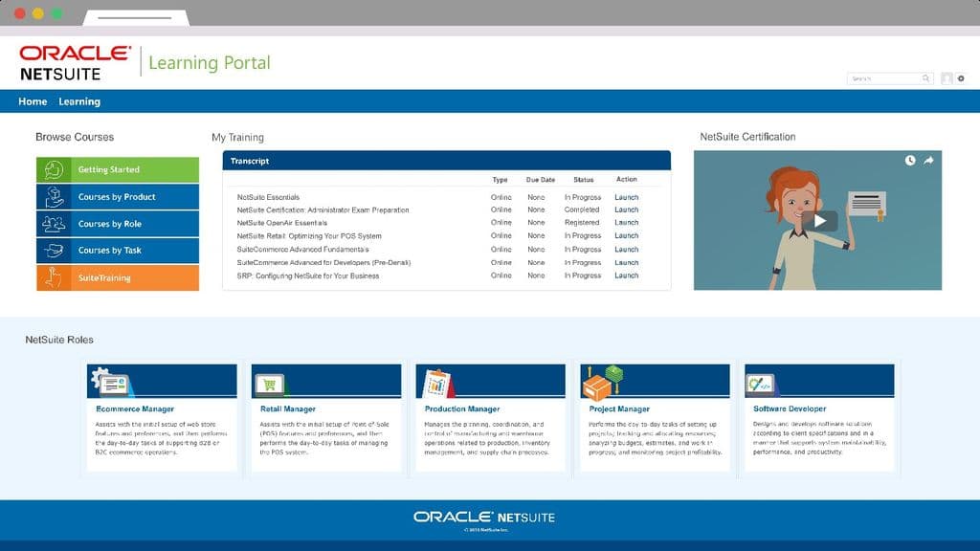
Task: Open the Learning menu item
Action: (79, 101)
